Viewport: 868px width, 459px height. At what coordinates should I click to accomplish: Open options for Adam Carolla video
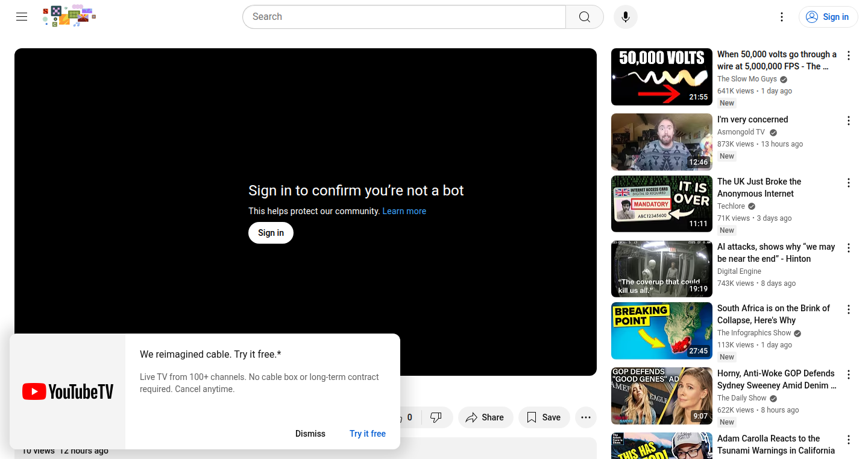click(x=849, y=440)
